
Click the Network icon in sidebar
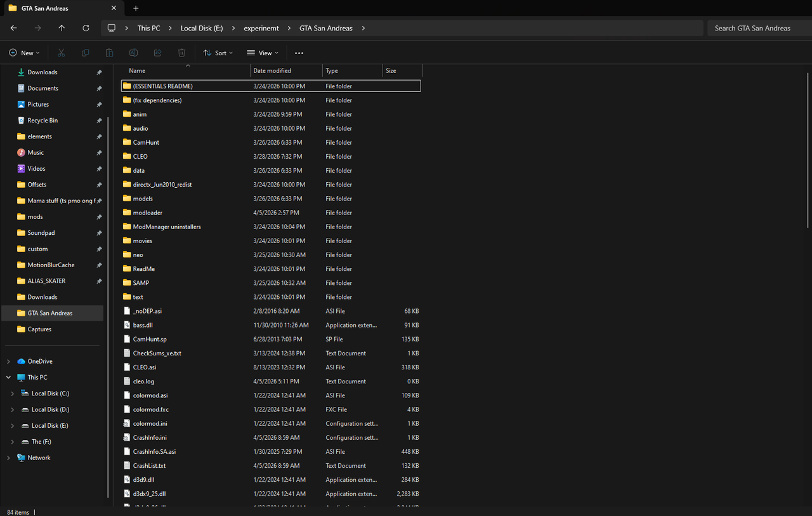tap(21, 458)
